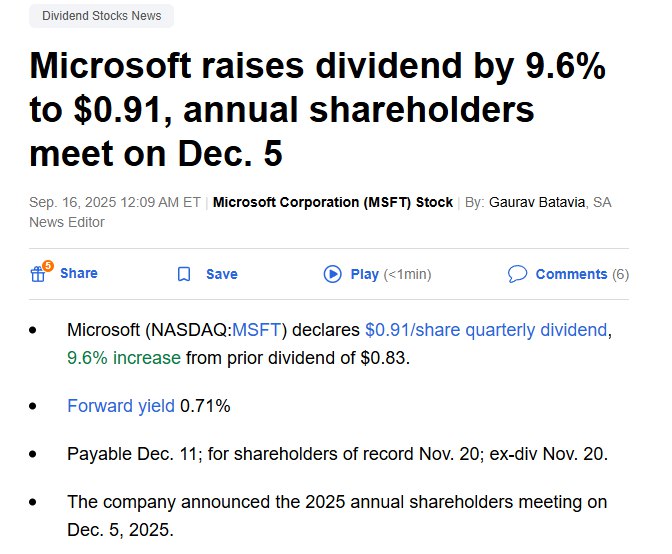The width and height of the screenshot is (672, 554).
Task: Open the Forward yield link
Action: pyautogui.click(x=120, y=405)
